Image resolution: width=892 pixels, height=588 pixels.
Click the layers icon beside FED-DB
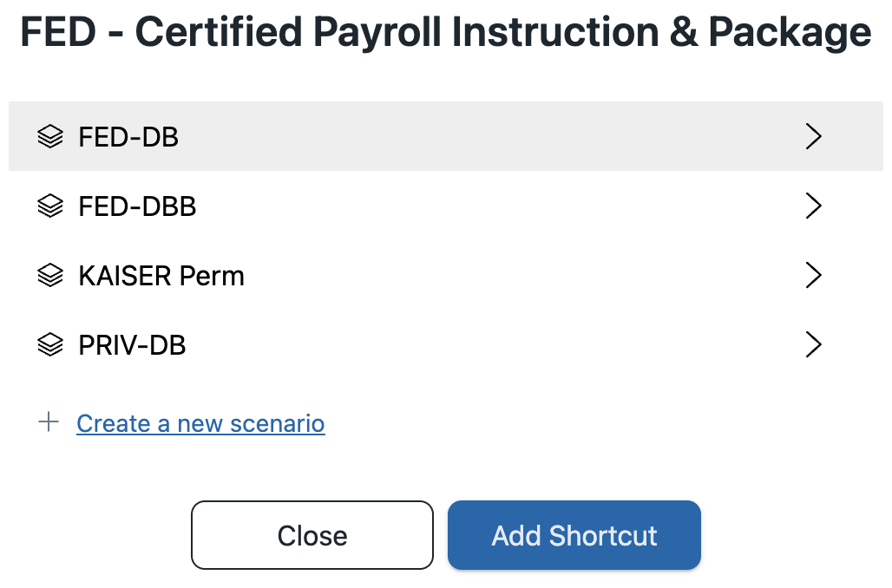(50, 136)
